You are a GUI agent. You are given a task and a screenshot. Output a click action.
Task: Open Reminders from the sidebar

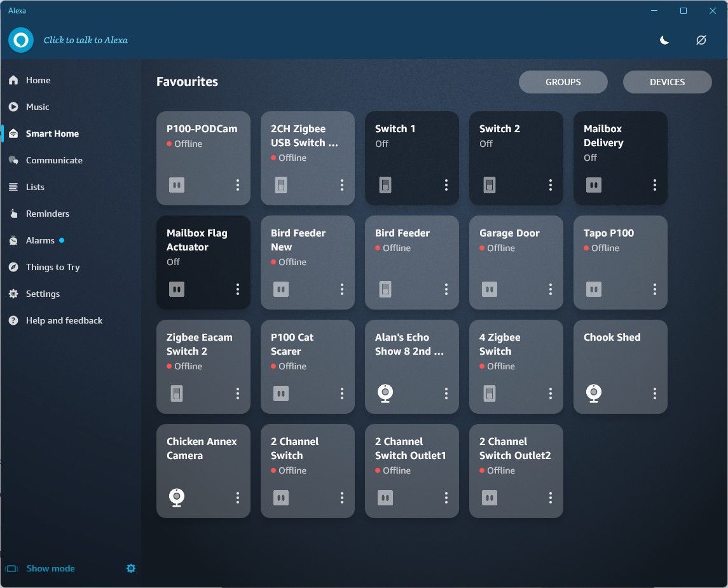point(48,214)
